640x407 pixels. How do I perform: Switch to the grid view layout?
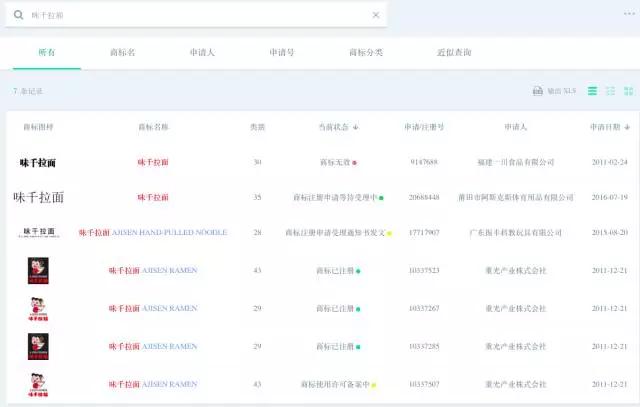point(629,91)
